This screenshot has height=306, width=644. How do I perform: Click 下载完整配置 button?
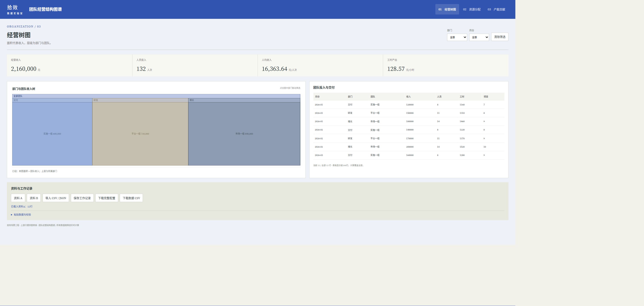point(107,198)
